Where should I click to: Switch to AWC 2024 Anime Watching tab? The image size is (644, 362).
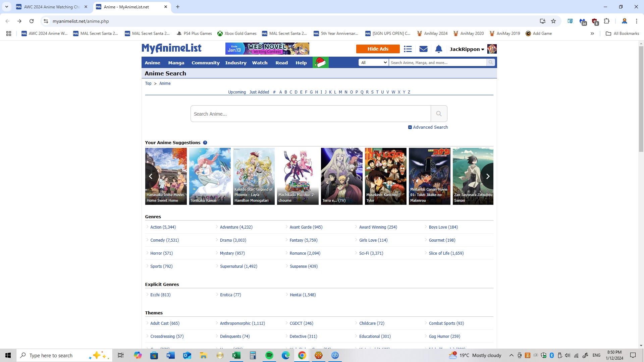pos(52,7)
